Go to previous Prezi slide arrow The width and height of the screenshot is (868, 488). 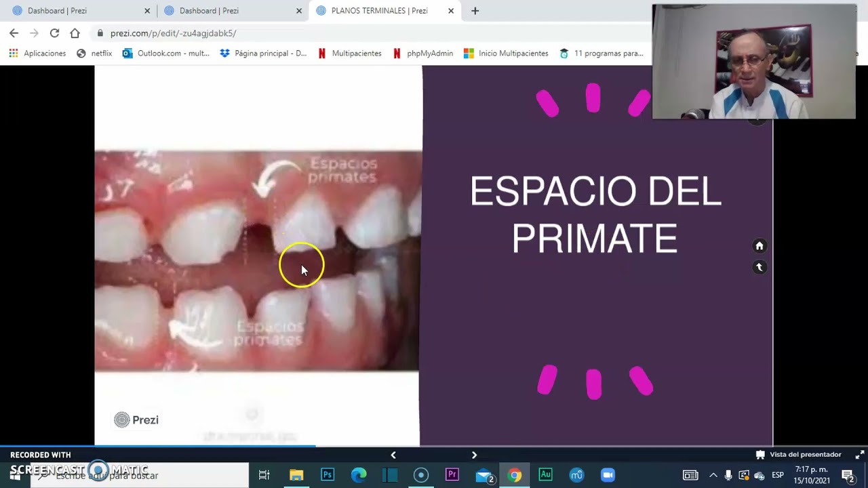coord(393,455)
